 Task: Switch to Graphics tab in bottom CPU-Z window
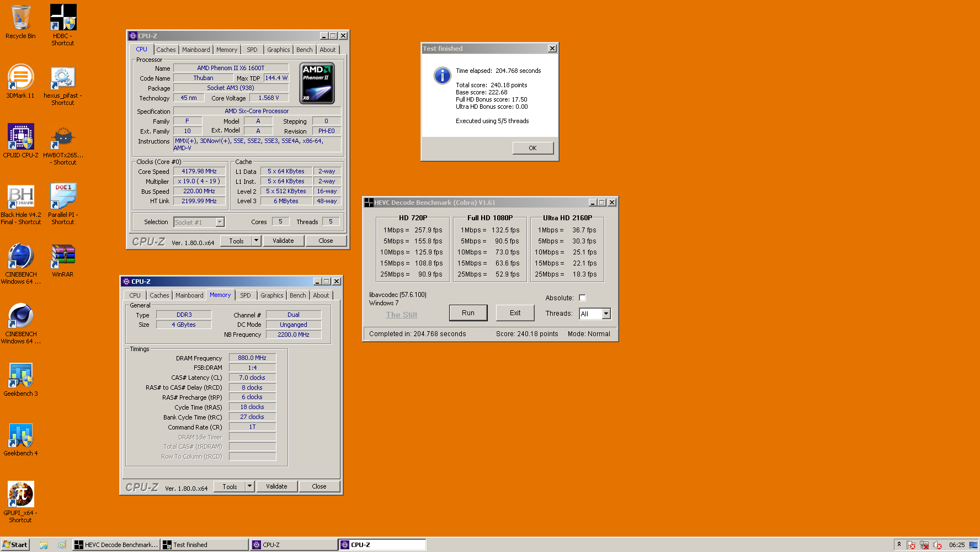coord(272,295)
